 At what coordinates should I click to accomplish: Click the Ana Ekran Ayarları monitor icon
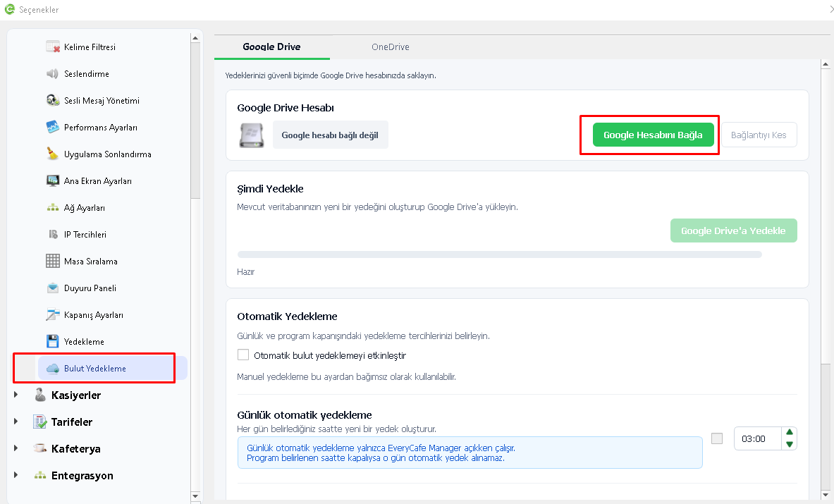(53, 180)
